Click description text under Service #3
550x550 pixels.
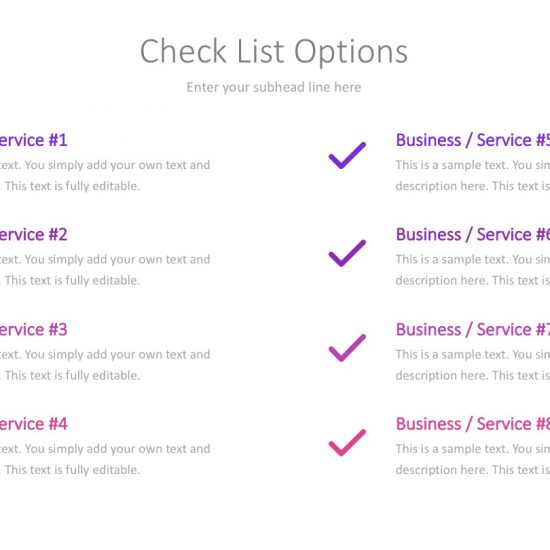tap(105, 365)
